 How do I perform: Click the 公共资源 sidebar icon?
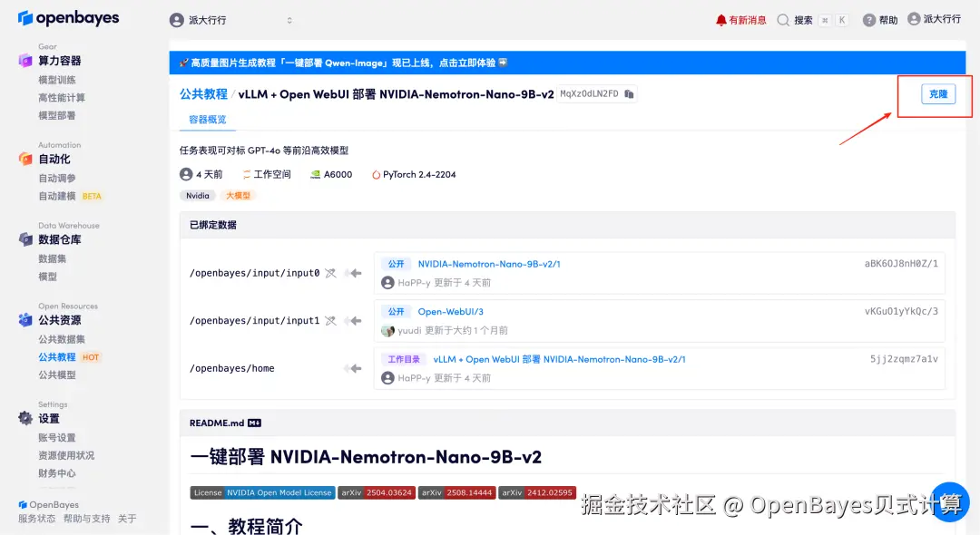point(25,319)
